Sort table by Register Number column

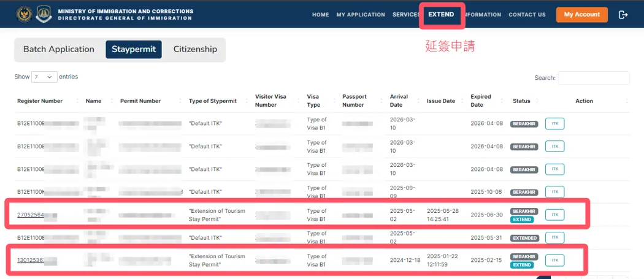[40, 101]
